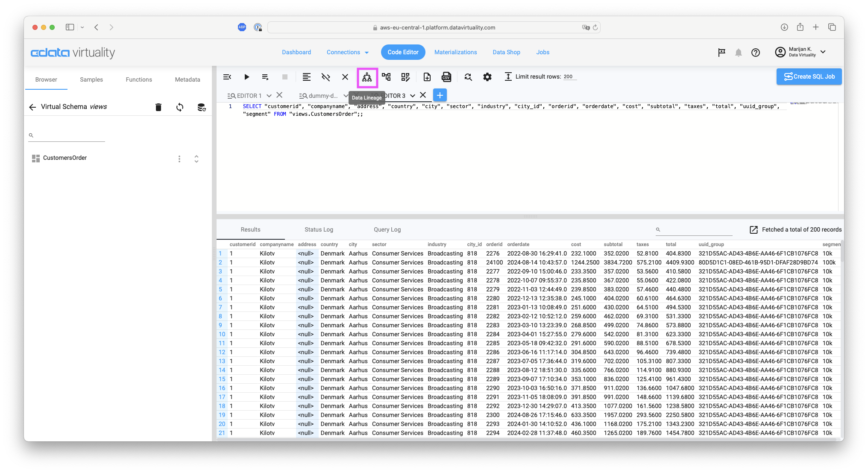Run the SQL query
Screen dimensions: 868x473
pyautogui.click(x=246, y=77)
